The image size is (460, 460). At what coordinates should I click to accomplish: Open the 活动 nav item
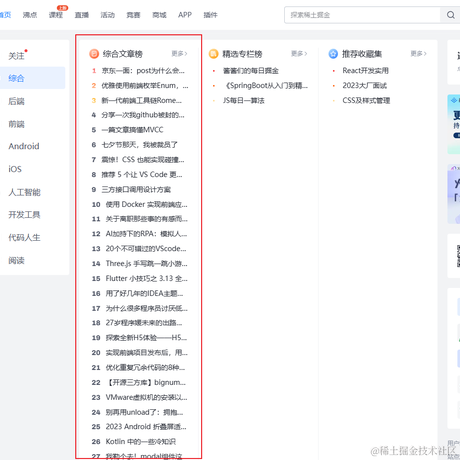pyautogui.click(x=108, y=15)
